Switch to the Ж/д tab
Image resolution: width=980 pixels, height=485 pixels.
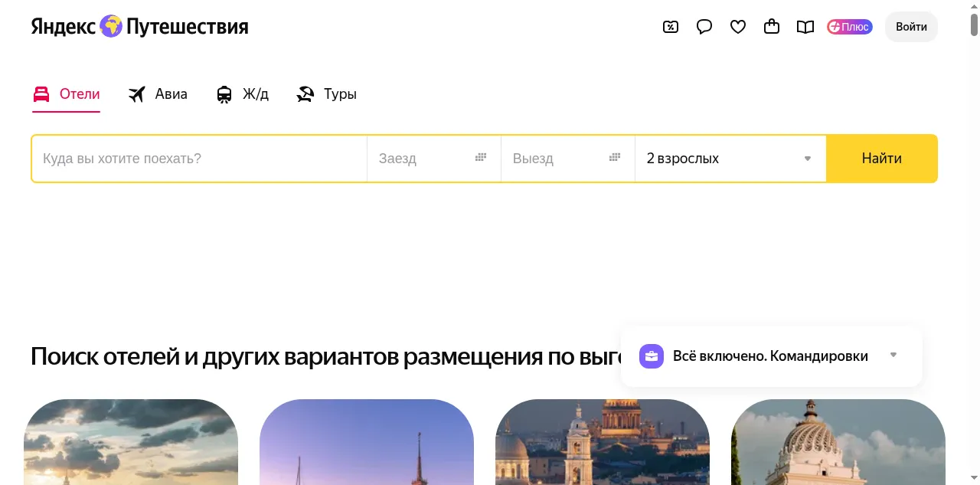click(242, 94)
